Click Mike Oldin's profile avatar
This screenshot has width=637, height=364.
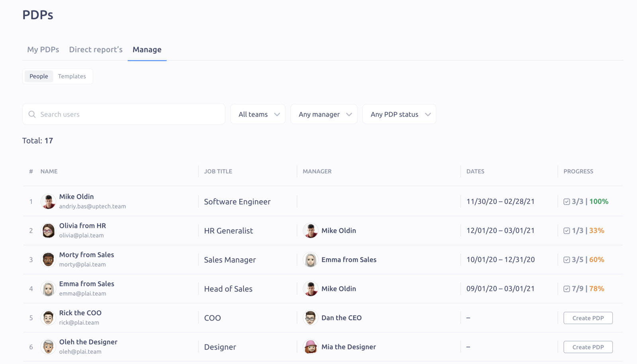pos(48,201)
